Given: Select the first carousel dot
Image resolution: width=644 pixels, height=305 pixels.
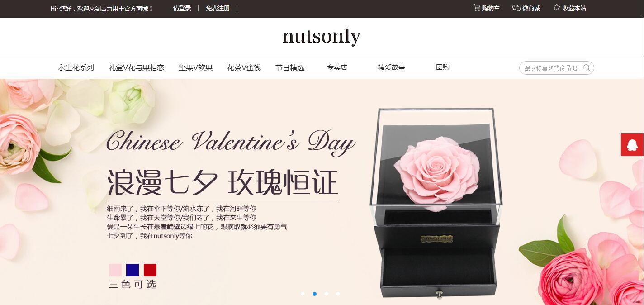Looking at the screenshot, I should click(x=303, y=294).
